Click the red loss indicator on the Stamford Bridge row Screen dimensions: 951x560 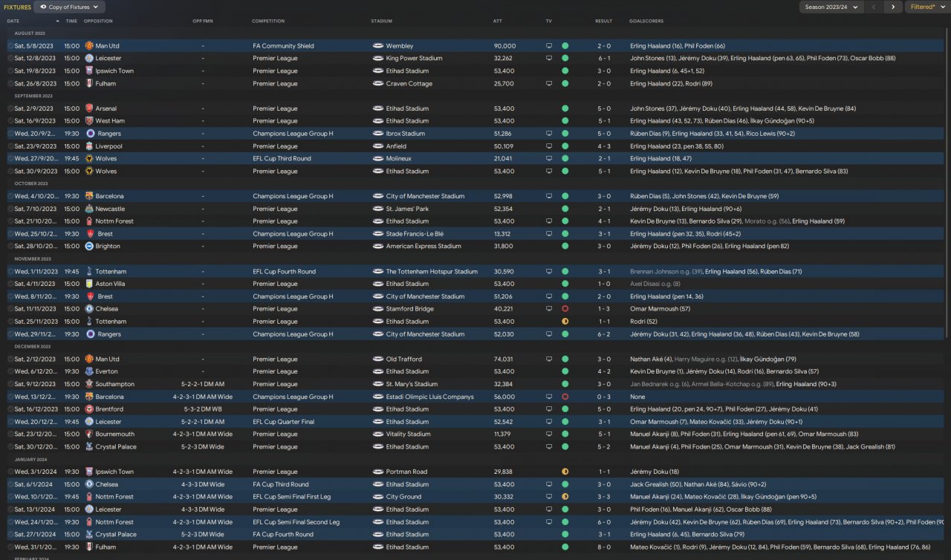pos(565,309)
